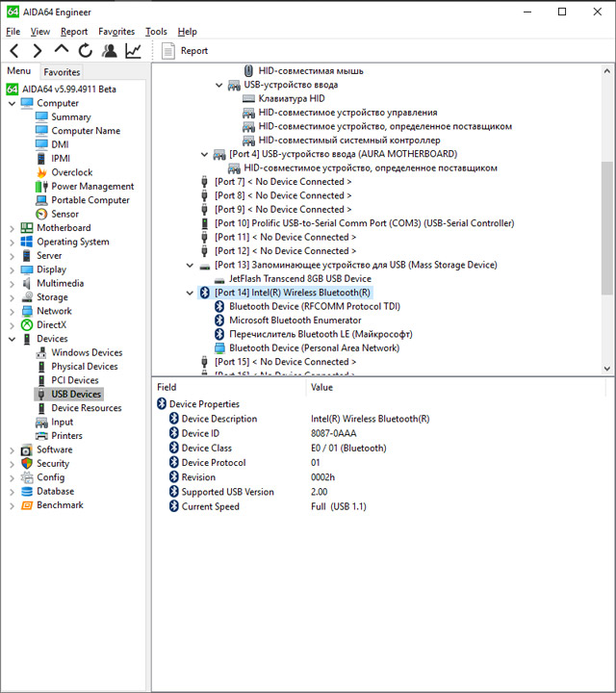Click Bluetooth icon beside Port 14 entry
The width and height of the screenshot is (616, 693).
pyautogui.click(x=205, y=293)
